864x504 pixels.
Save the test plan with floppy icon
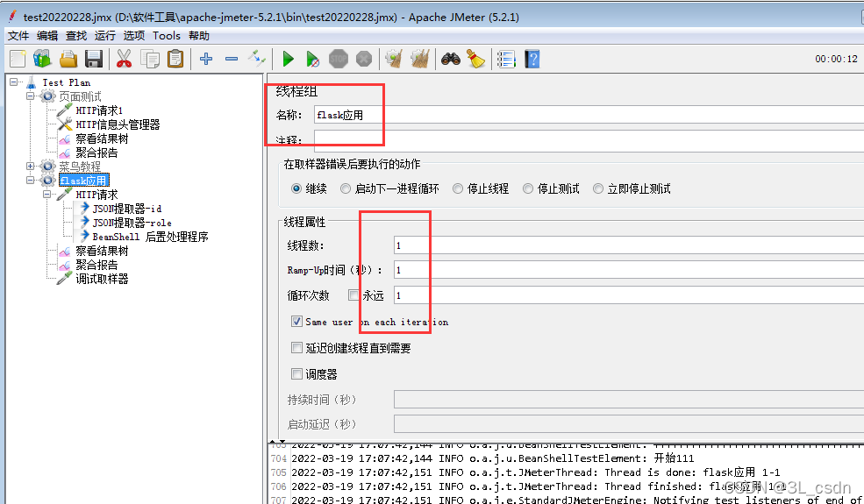coord(94,59)
